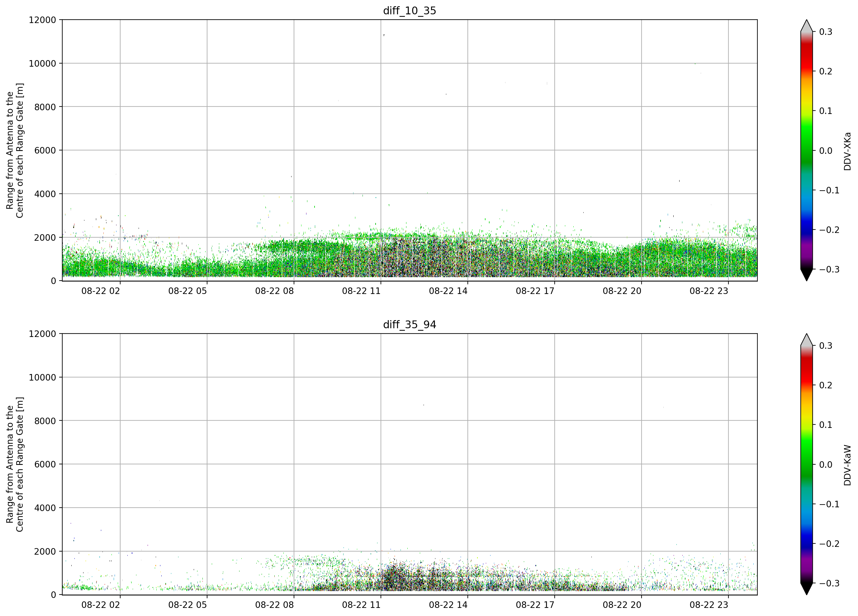Click the −0.3 tick on DDV-XKa colorbar
Screen dimensions: 858x616
click(829, 270)
